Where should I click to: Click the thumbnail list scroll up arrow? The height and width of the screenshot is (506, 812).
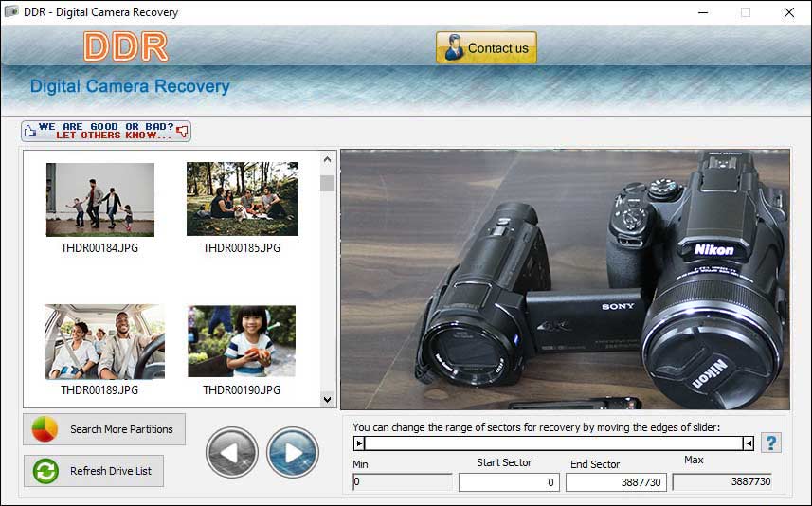327,159
